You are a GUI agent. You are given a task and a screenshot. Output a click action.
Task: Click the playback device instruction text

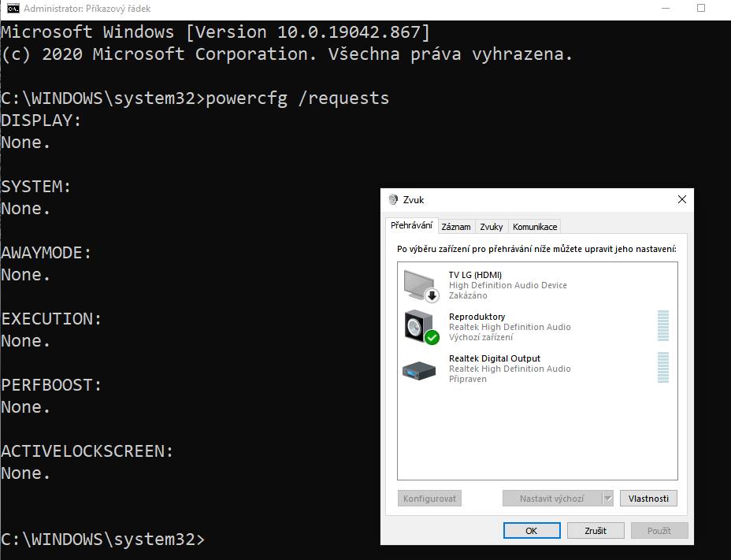click(536, 249)
